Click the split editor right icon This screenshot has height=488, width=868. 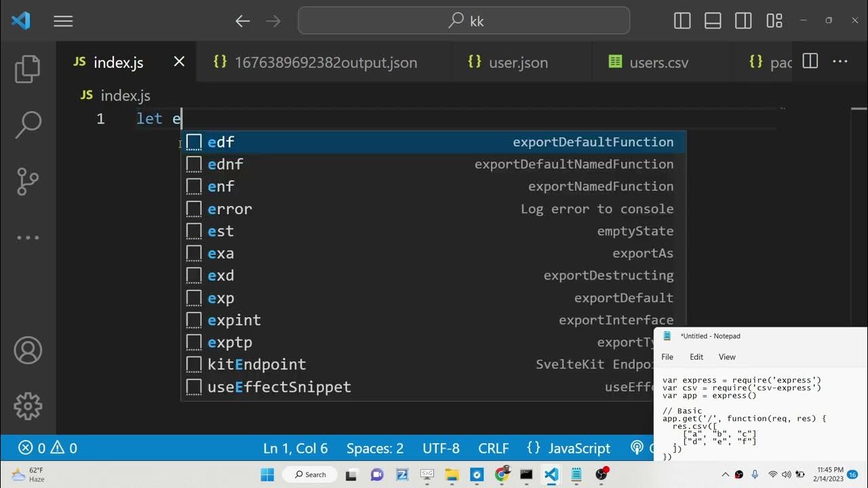point(810,62)
